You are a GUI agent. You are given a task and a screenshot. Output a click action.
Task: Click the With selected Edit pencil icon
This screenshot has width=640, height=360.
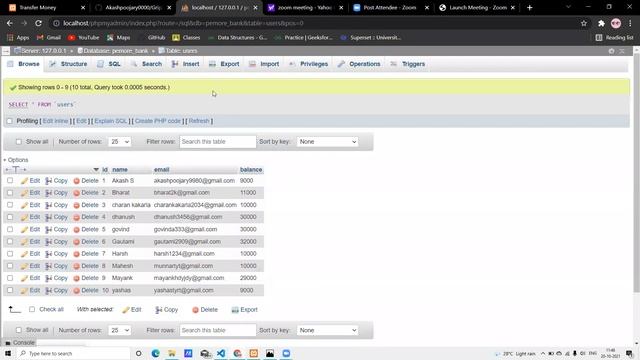point(126,310)
